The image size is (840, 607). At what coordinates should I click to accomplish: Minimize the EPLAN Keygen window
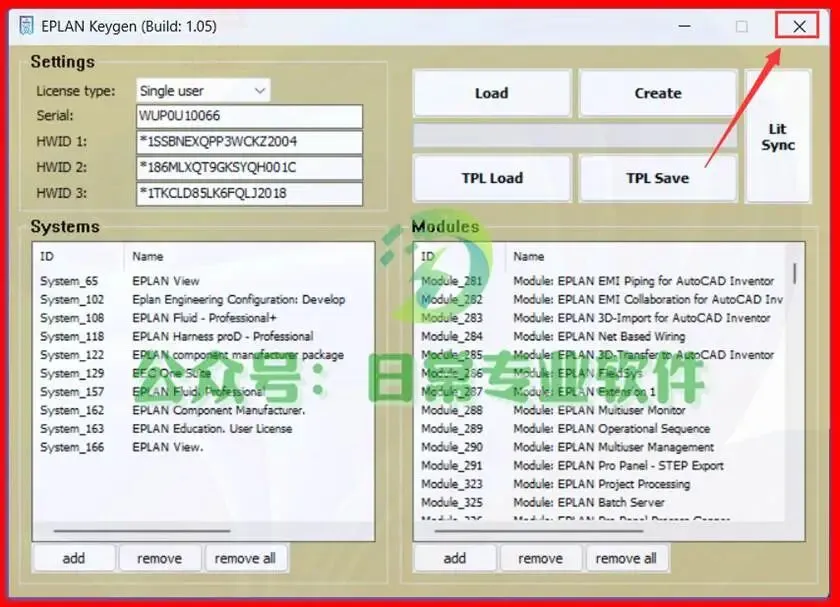click(685, 26)
